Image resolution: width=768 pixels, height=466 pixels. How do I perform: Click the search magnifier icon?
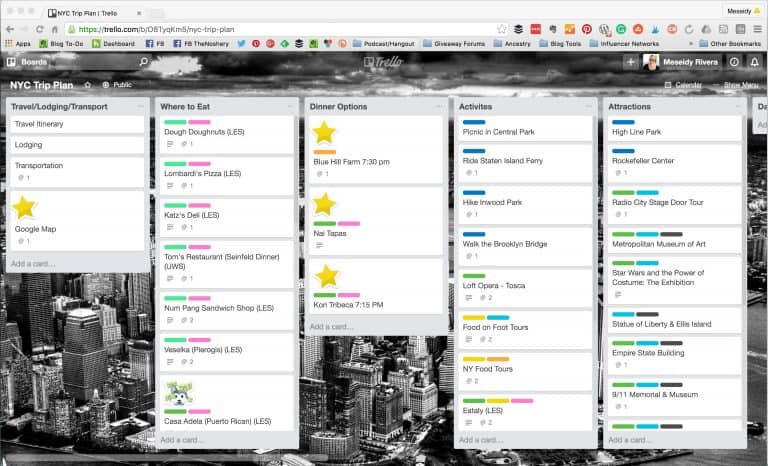click(x=144, y=62)
